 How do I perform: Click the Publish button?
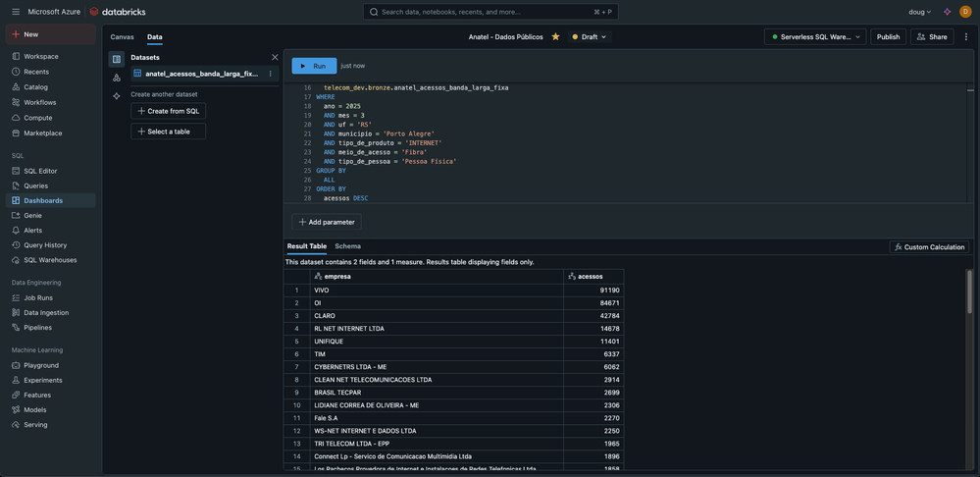[x=888, y=37]
